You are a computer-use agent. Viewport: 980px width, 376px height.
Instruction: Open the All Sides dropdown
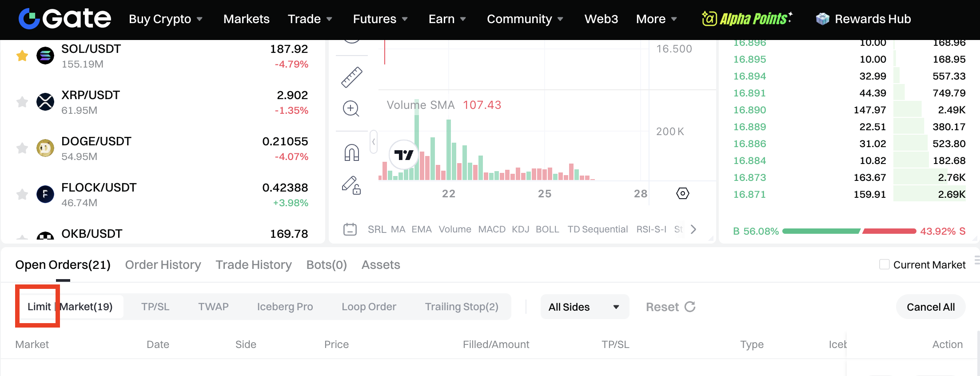[584, 307]
